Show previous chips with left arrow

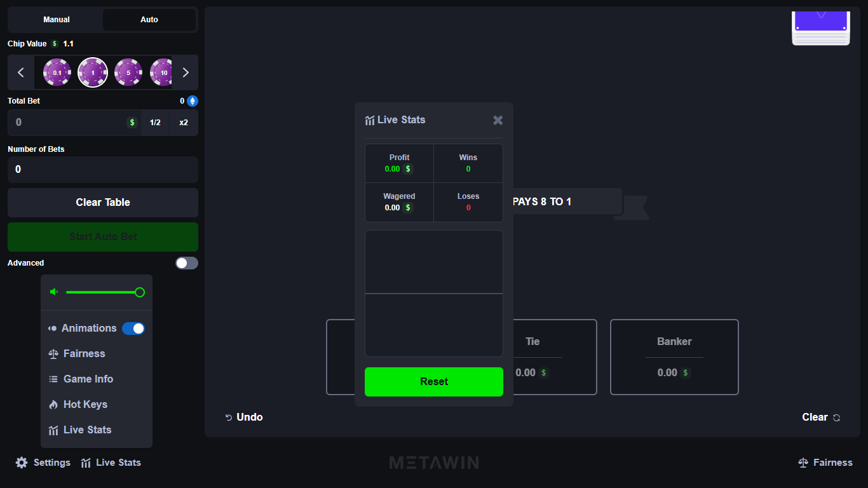[x=21, y=72]
